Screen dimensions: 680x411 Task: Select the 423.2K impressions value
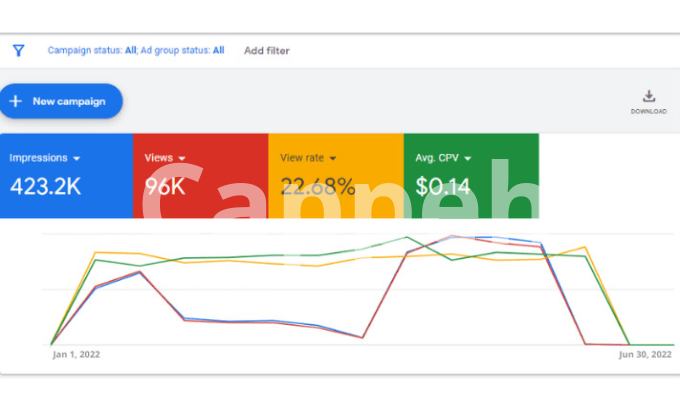click(45, 186)
